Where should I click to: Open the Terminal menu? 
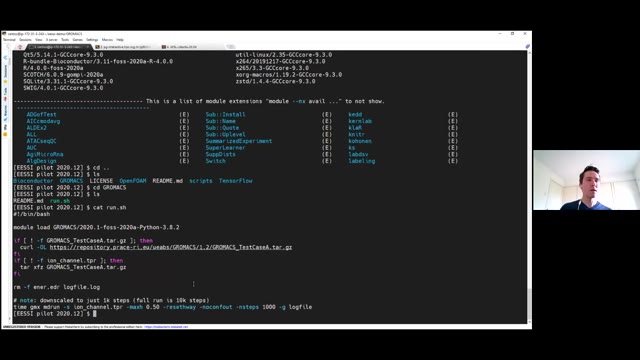coord(9,40)
